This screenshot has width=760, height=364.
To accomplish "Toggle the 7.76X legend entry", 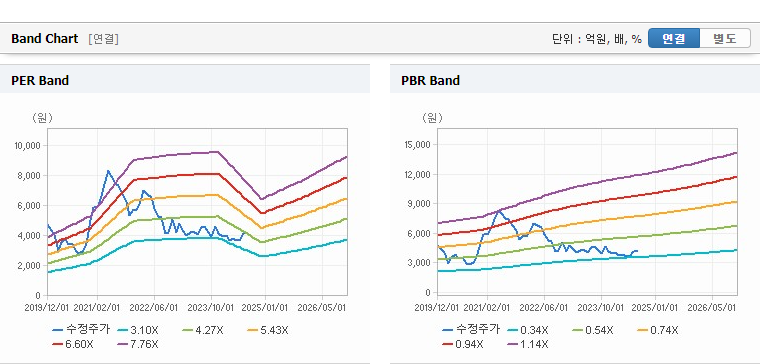I will click(x=138, y=344).
